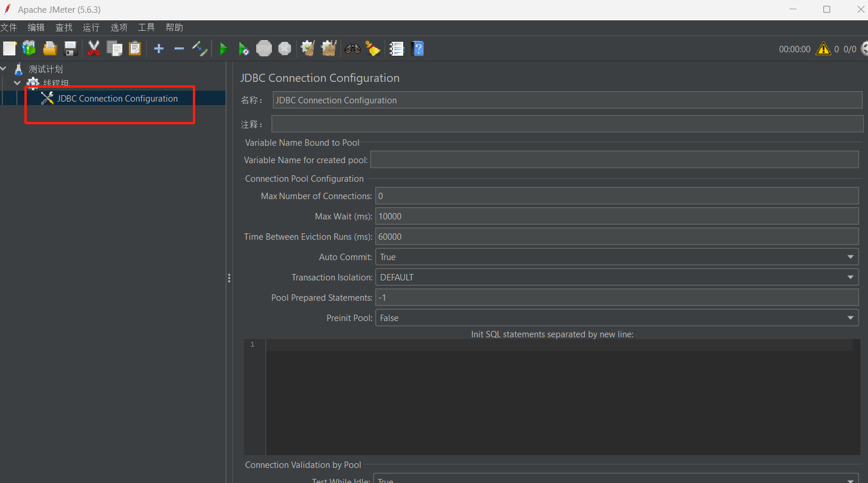
Task: Open the 查找 menu
Action: pos(64,27)
